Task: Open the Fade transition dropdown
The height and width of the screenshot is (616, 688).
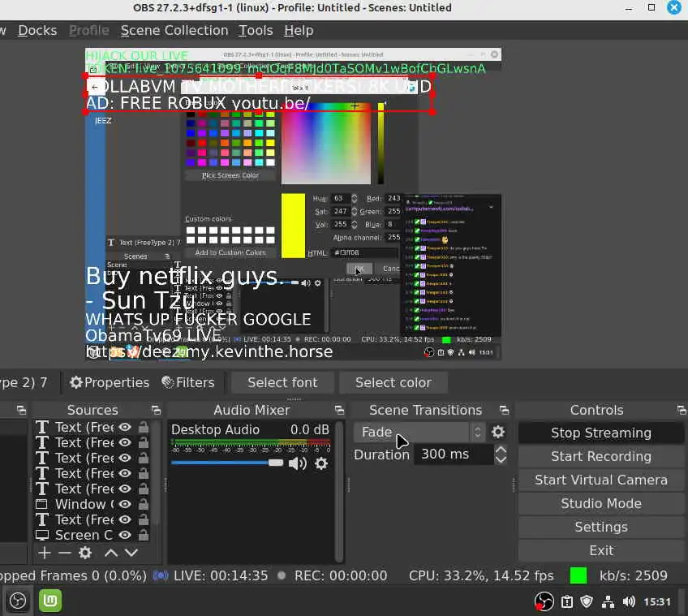Action: (419, 432)
